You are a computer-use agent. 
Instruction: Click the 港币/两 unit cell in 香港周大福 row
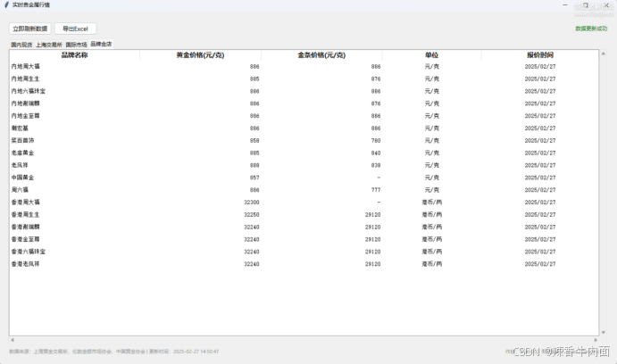pos(431,202)
